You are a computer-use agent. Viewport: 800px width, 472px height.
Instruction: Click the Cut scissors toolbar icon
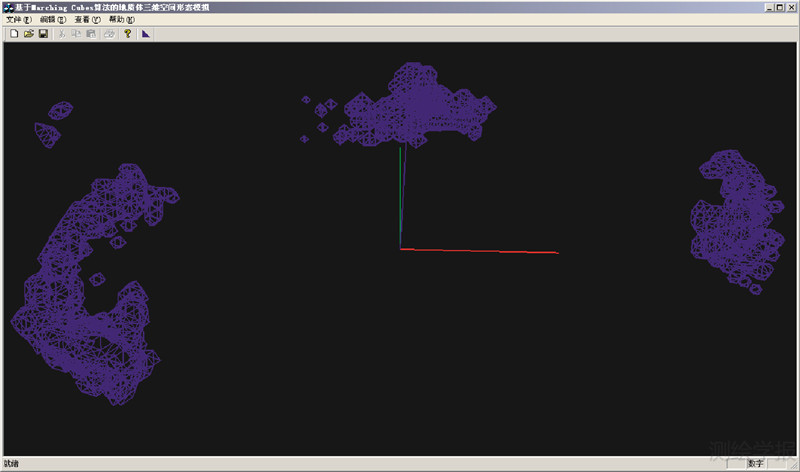pos(62,33)
